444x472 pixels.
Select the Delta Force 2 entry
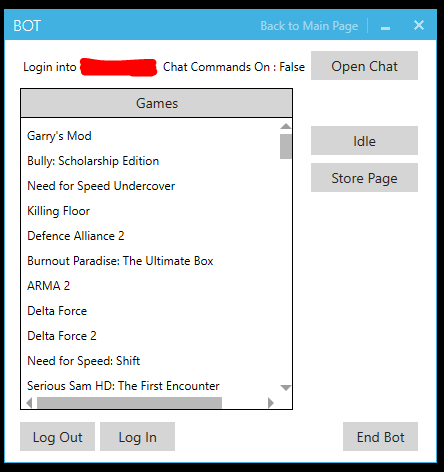pos(62,336)
